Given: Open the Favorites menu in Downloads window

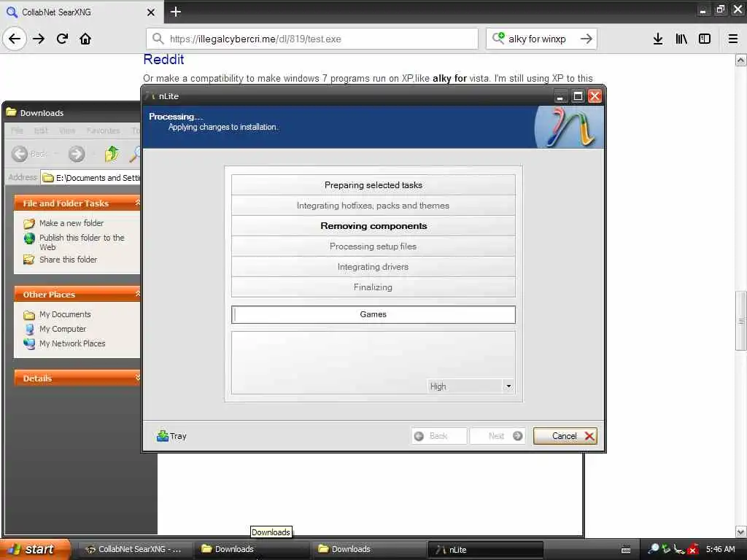Looking at the screenshot, I should (103, 131).
